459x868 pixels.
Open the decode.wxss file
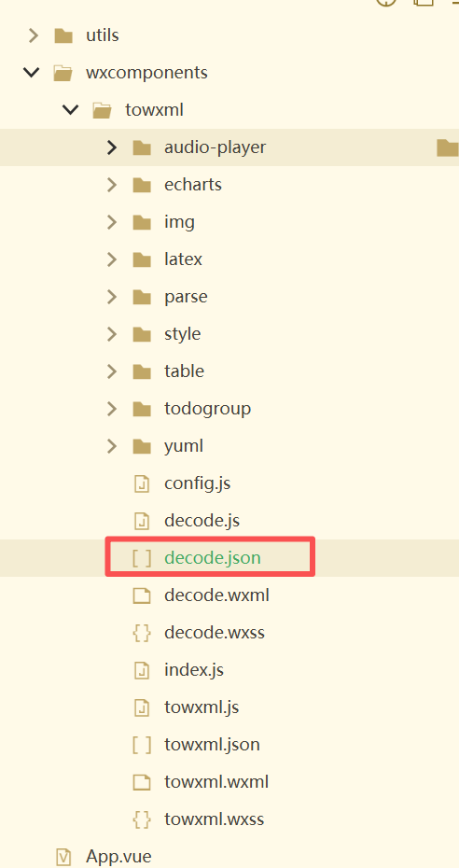[x=215, y=633]
